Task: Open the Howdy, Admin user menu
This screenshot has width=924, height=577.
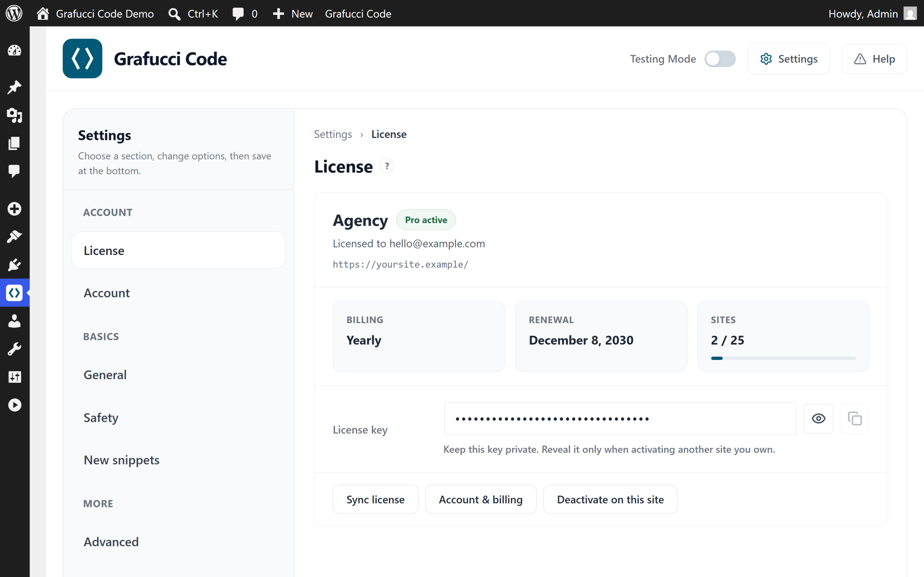Action: click(872, 13)
